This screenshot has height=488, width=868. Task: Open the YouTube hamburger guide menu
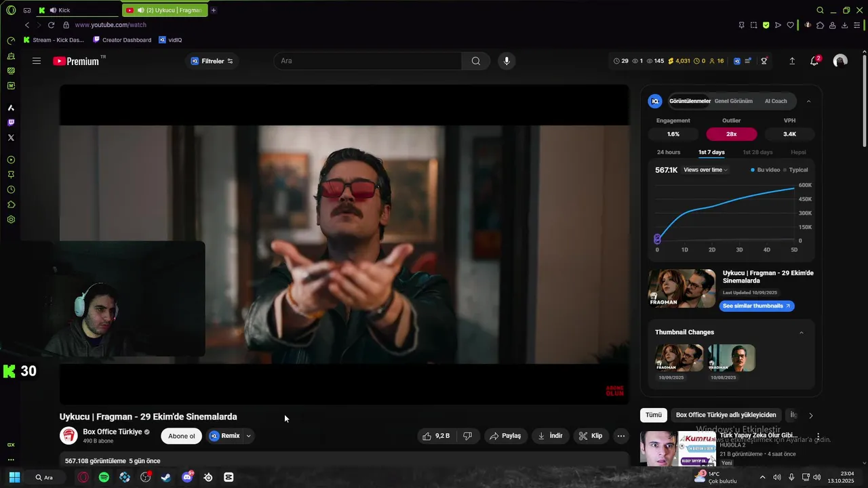37,61
